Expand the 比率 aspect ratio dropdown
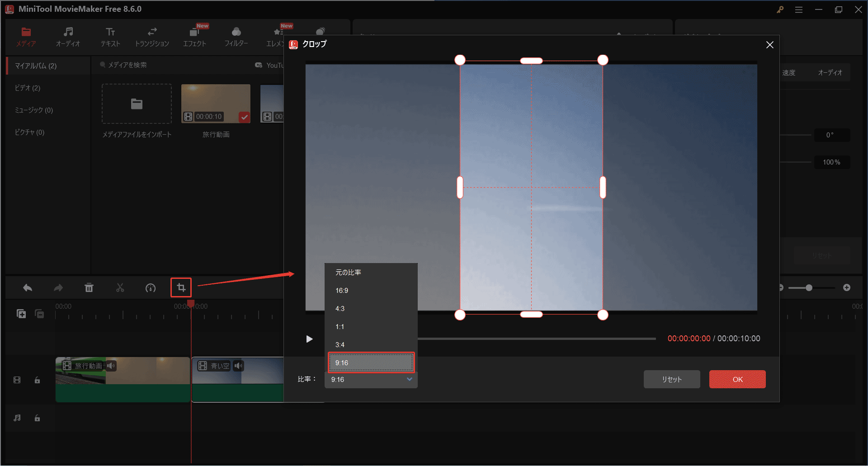 [x=371, y=380]
